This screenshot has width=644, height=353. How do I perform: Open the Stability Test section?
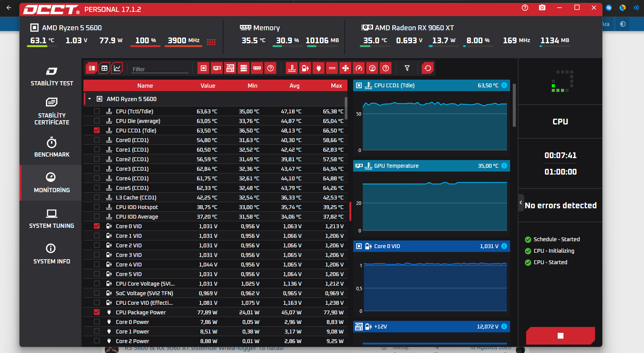click(x=52, y=77)
